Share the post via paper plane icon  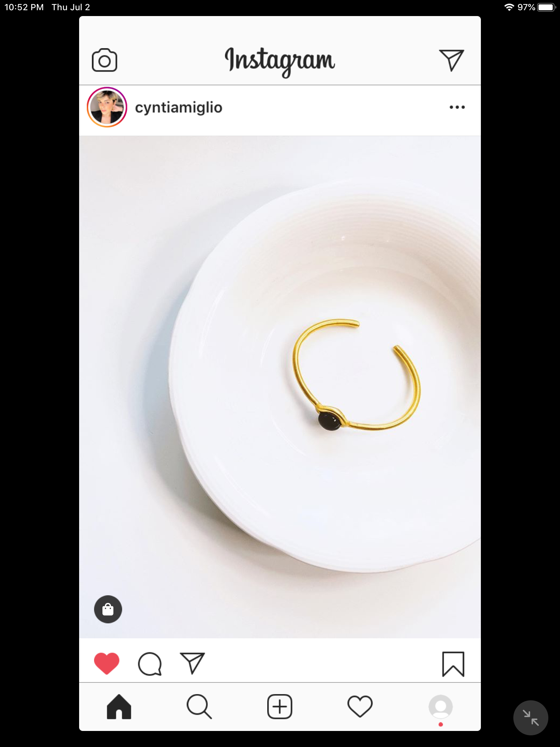[192, 663]
